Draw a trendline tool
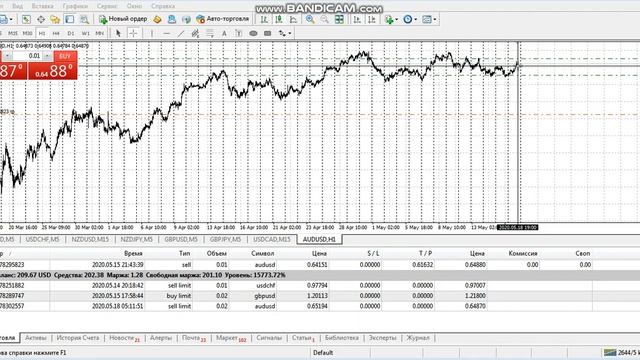This screenshot has height=360, width=640. pyautogui.click(x=181, y=33)
